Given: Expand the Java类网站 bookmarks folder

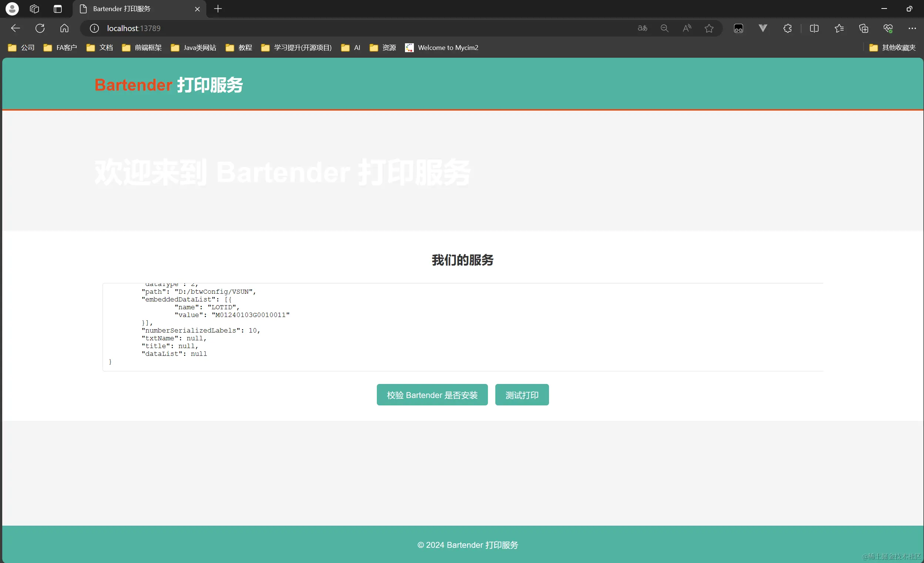Looking at the screenshot, I should point(194,48).
